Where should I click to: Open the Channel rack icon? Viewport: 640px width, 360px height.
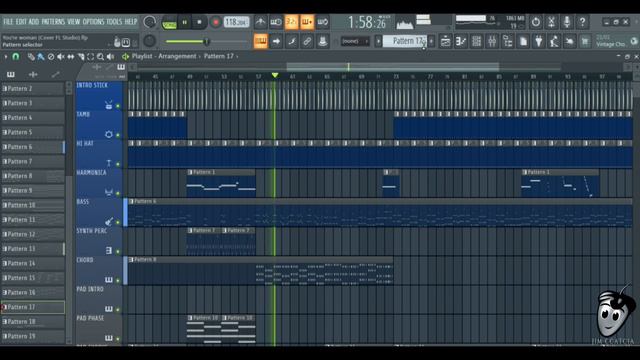(476, 41)
